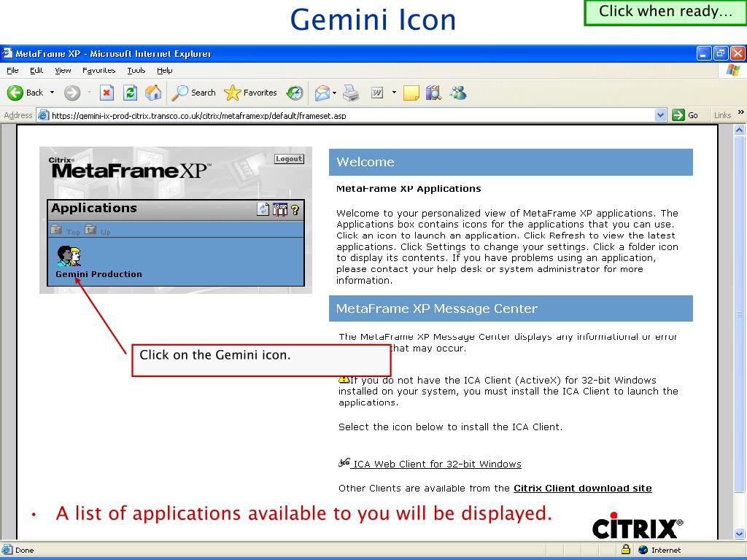Restore down the Internet Explorer window
Screen dimensions: 747x560
(720, 53)
